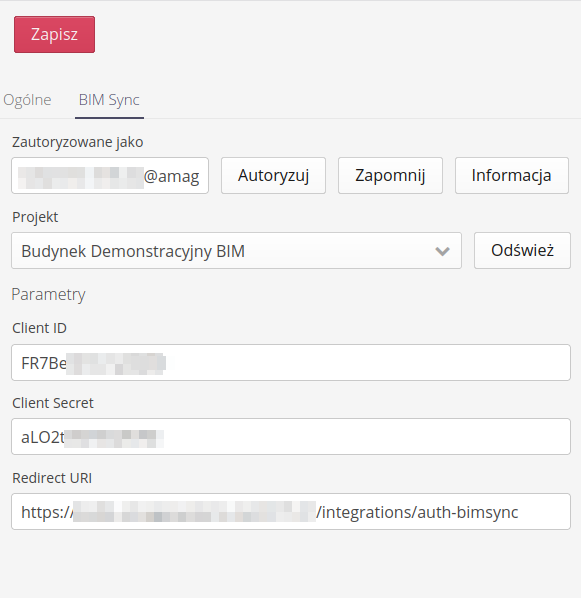Expand the chevron arrow in Projekt combo box
Viewport: 581px width, 598px height.
[x=442, y=251]
